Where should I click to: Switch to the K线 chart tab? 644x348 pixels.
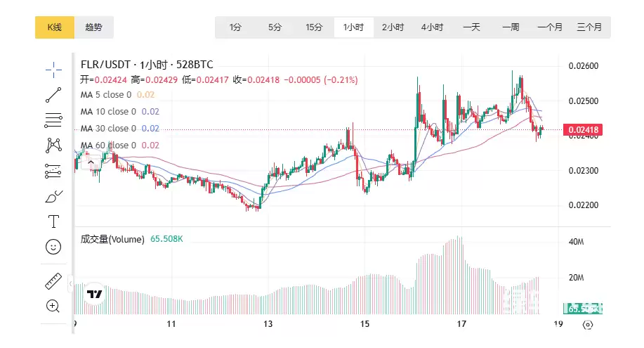coord(55,27)
